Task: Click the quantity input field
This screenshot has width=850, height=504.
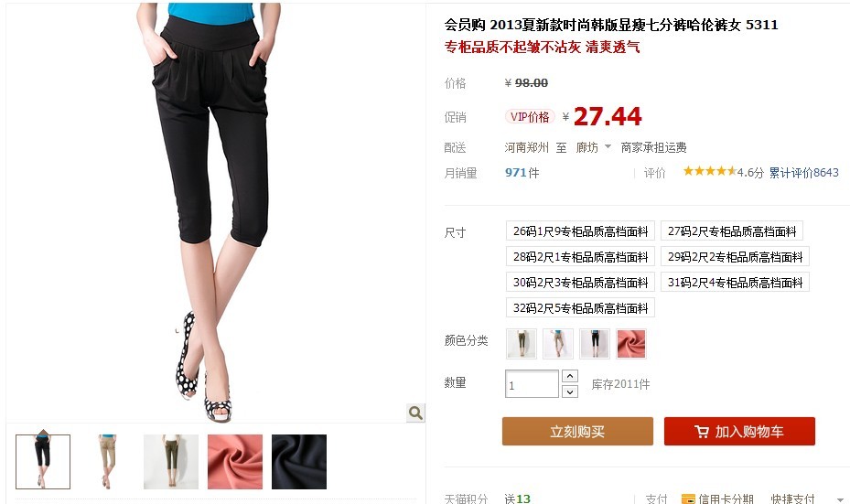Action: [x=532, y=383]
